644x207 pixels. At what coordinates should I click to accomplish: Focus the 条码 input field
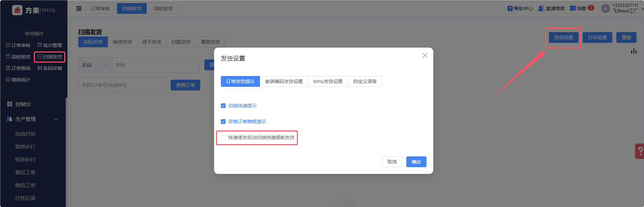156,65
